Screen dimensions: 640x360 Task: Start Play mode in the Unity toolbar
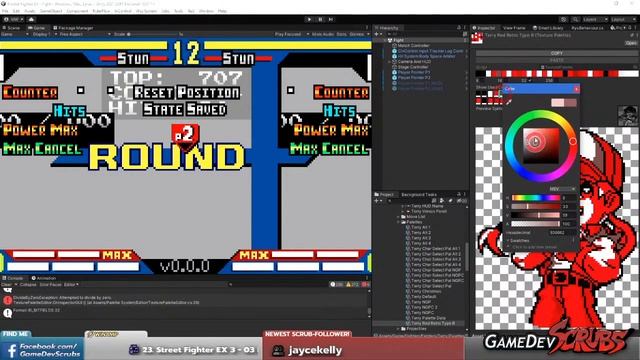pos(309,19)
